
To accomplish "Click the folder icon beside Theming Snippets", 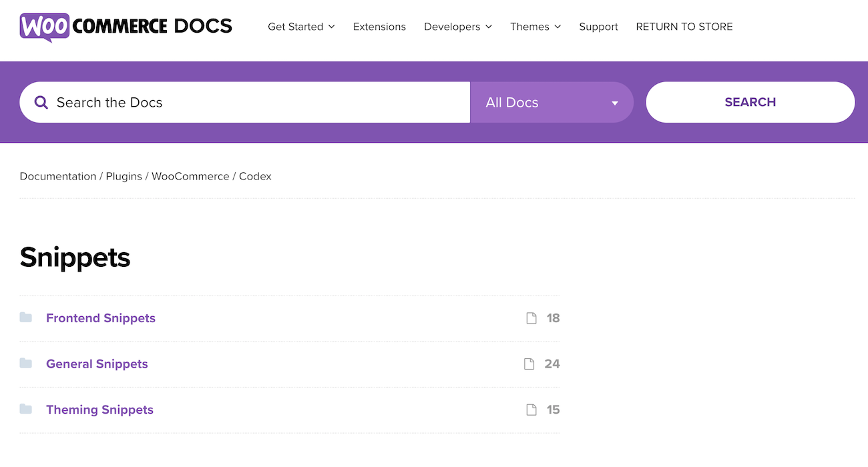I will (26, 409).
